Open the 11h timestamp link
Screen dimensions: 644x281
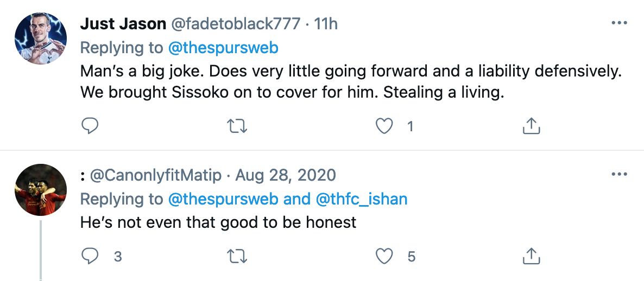tap(326, 24)
